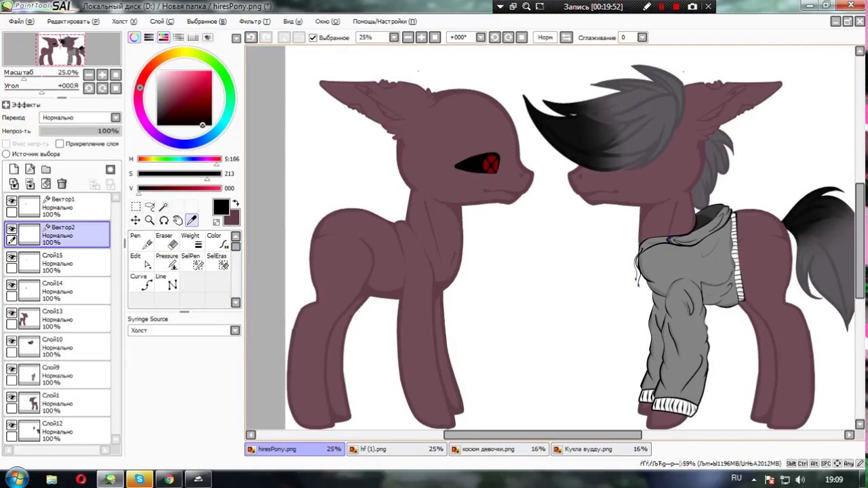Choose the Weight line tool

[192, 241]
